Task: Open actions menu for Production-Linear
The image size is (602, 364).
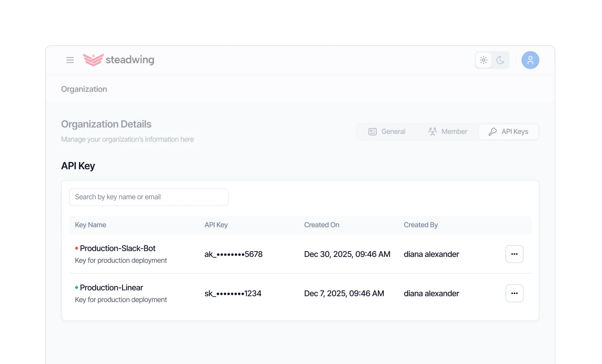Action: click(514, 293)
